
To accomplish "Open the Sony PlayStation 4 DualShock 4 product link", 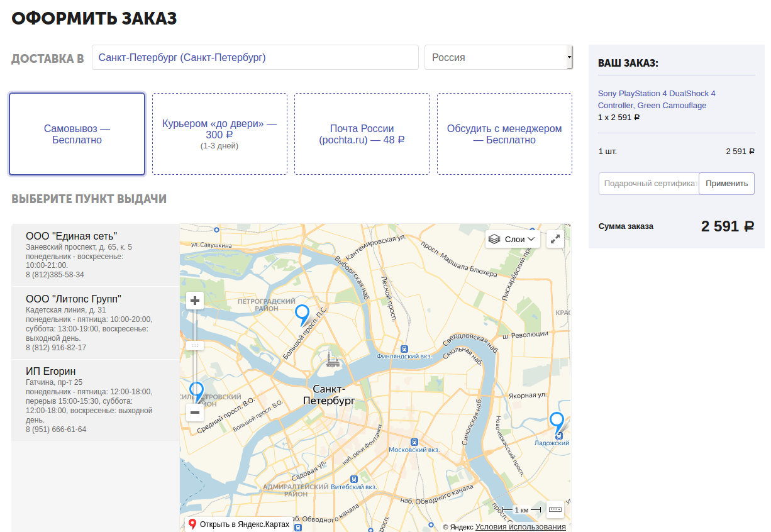I will (x=657, y=99).
